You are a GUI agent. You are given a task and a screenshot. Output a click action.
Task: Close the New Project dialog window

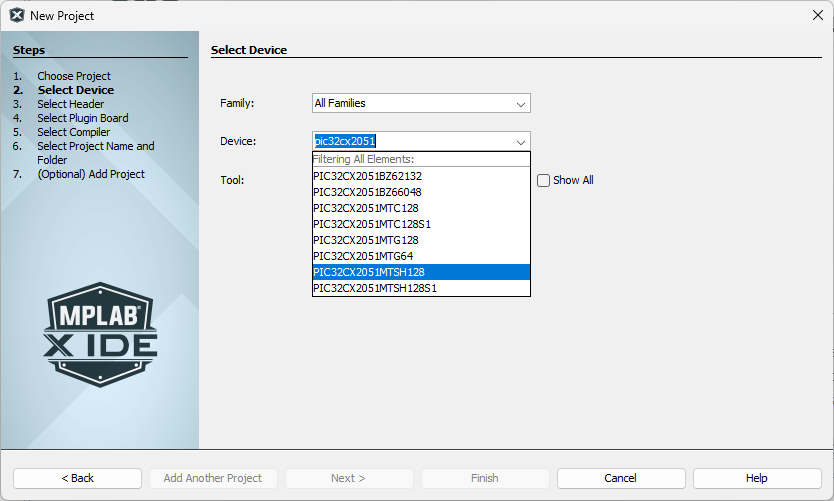[x=817, y=15]
